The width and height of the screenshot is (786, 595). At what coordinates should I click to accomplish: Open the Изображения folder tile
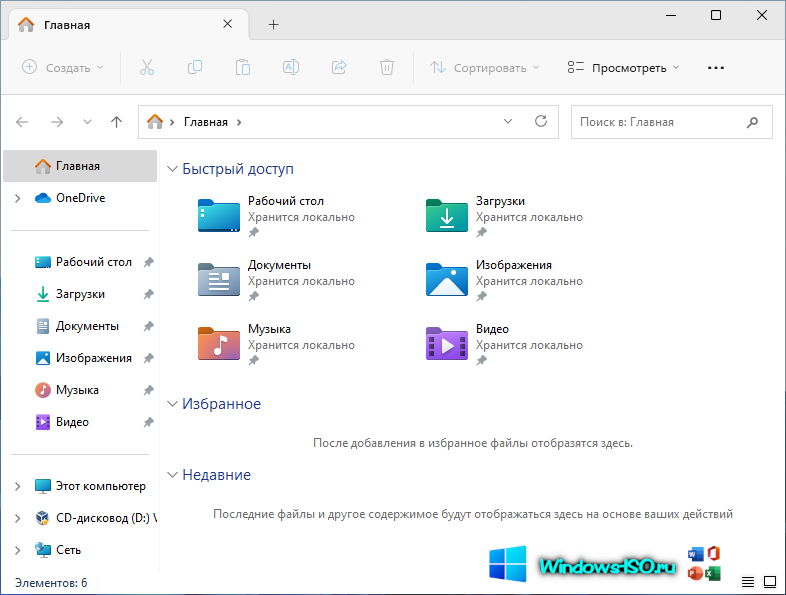504,280
